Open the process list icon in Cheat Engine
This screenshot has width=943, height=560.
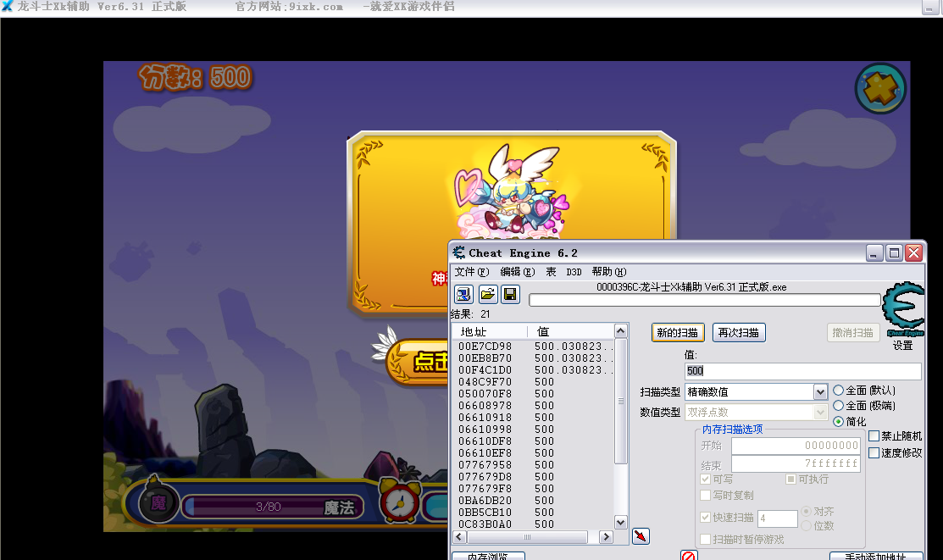click(x=463, y=294)
